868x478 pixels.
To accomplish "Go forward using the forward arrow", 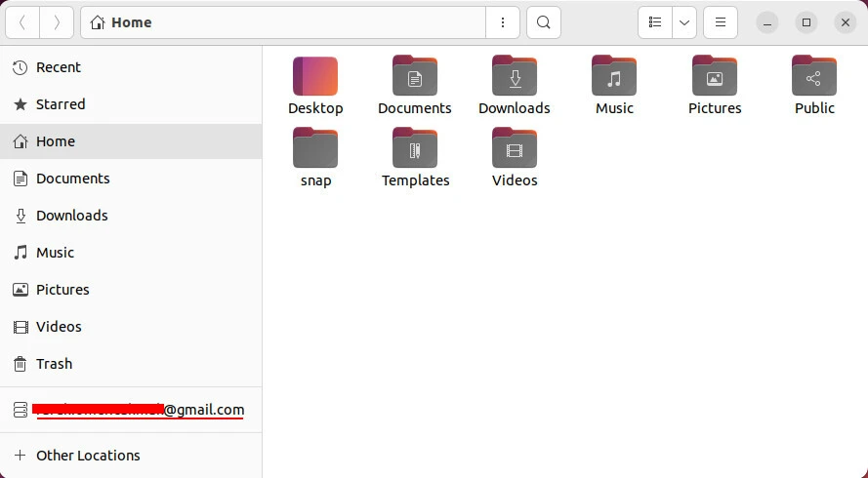I will [x=57, y=22].
